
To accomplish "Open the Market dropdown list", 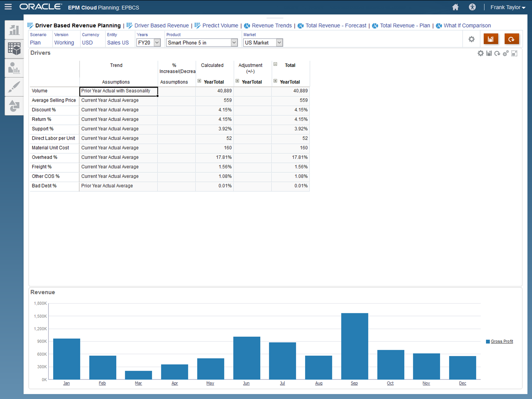I will pyautogui.click(x=279, y=43).
